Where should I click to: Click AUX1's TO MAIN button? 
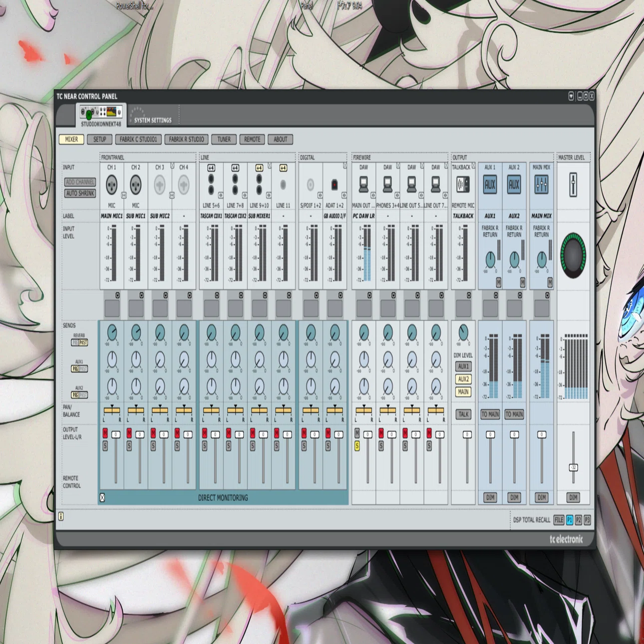pyautogui.click(x=490, y=414)
